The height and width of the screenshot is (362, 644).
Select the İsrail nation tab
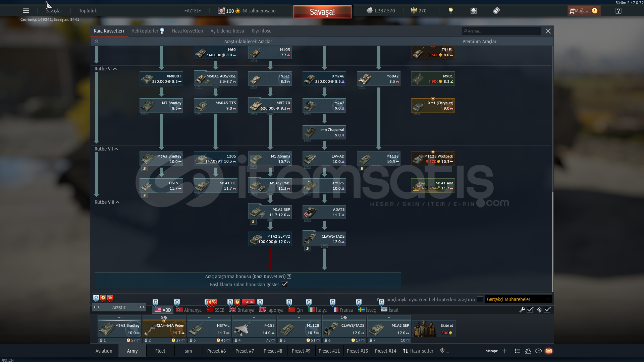coord(389,310)
